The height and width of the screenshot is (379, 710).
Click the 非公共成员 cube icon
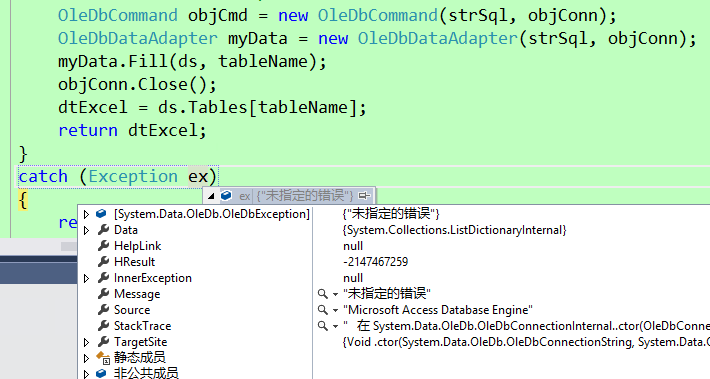click(x=101, y=374)
